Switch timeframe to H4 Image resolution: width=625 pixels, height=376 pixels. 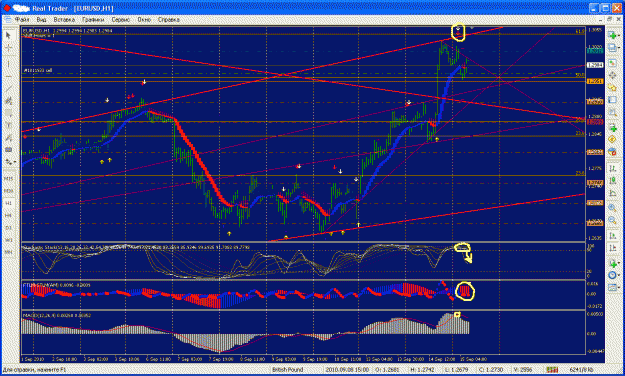click(x=8, y=216)
